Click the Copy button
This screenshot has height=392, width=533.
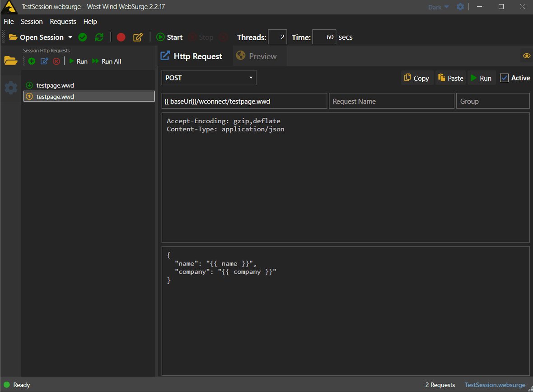(x=416, y=78)
